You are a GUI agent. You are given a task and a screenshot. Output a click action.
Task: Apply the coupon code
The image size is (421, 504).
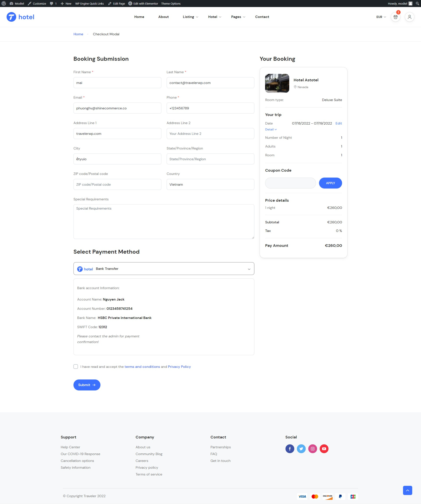(330, 183)
